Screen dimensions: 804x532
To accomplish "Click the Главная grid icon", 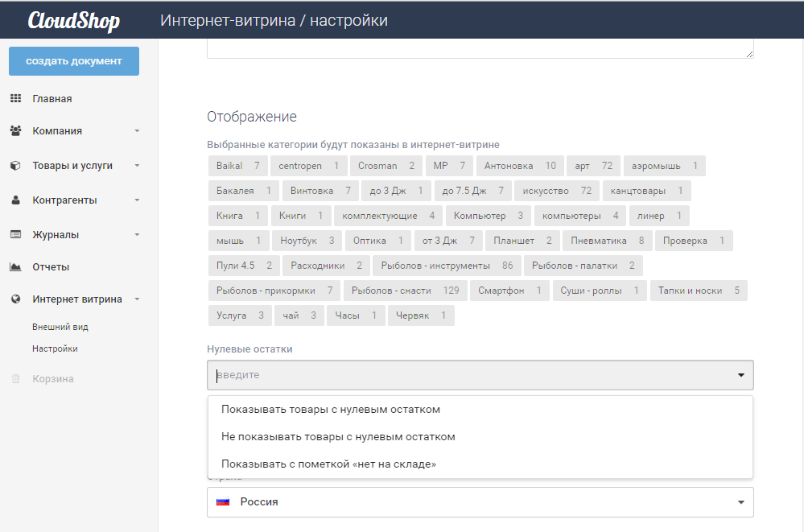I will 16,98.
